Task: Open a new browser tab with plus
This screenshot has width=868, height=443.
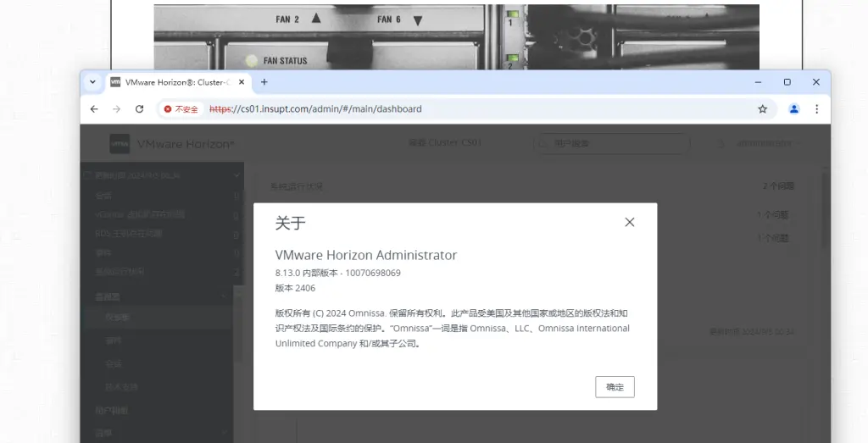Action: pos(264,82)
